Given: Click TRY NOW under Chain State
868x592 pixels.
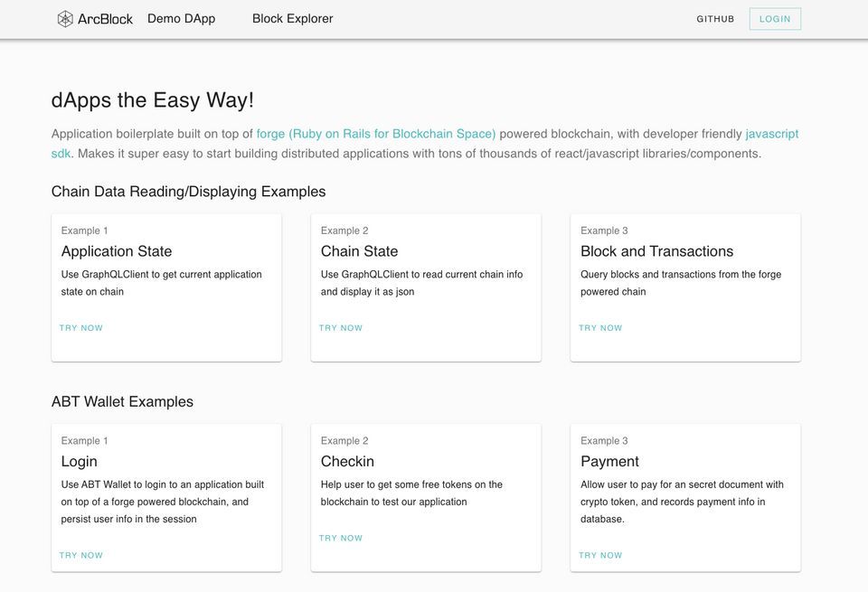Looking at the screenshot, I should pos(341,328).
